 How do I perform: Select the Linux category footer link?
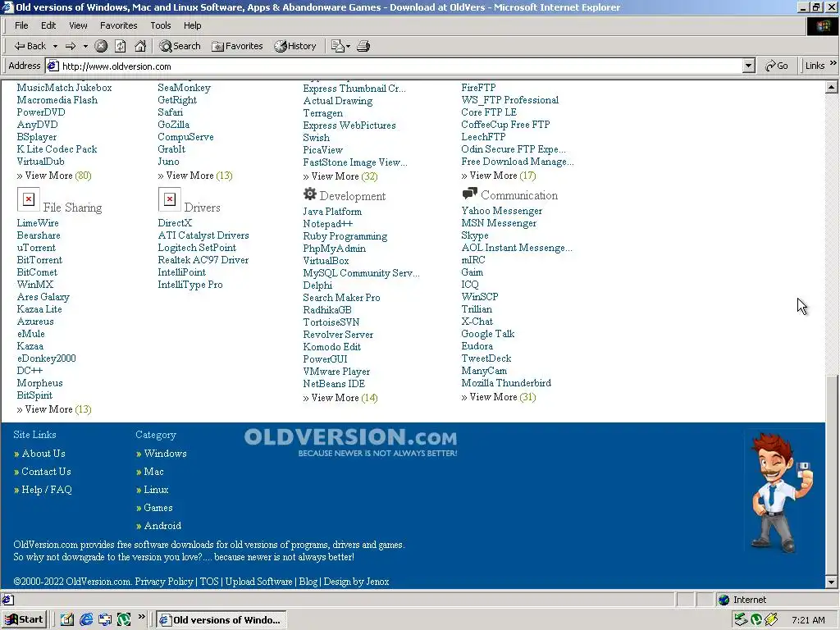[x=156, y=490]
